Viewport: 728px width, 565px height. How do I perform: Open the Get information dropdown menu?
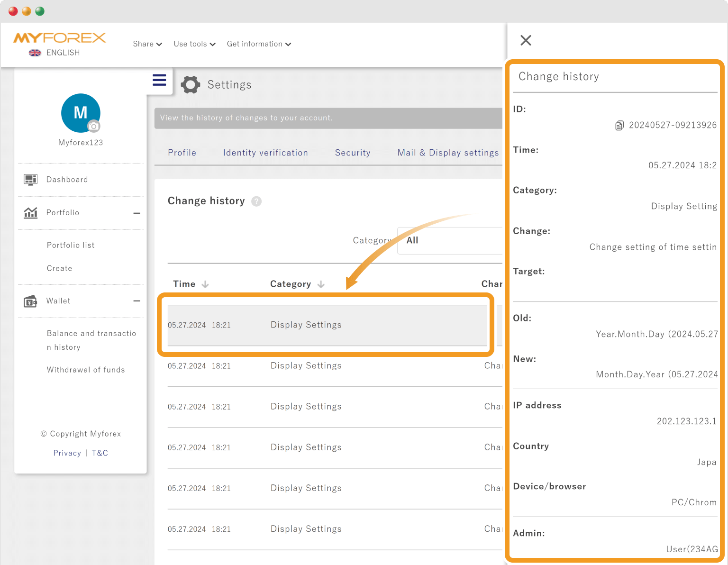[259, 44]
